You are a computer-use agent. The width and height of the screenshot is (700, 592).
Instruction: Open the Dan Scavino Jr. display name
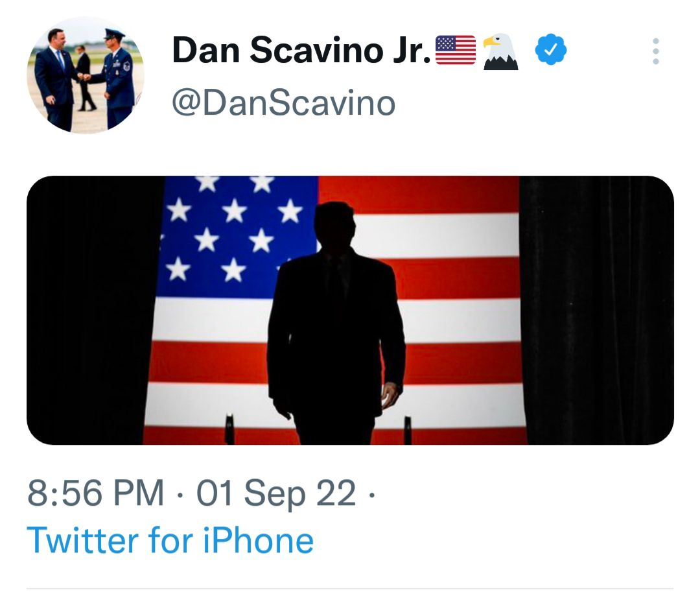tap(301, 51)
